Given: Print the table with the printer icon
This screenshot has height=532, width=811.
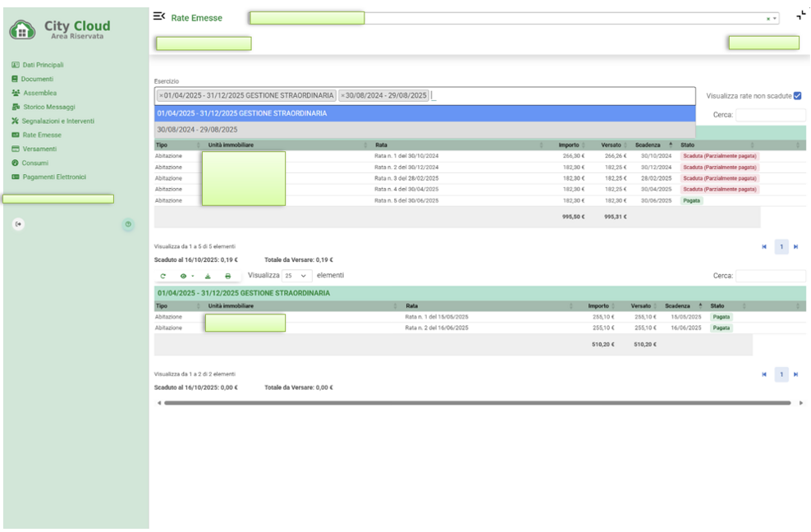Looking at the screenshot, I should pos(227,276).
